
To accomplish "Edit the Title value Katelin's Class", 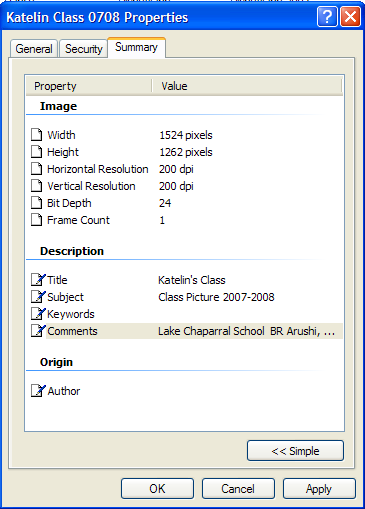I will tap(192, 280).
